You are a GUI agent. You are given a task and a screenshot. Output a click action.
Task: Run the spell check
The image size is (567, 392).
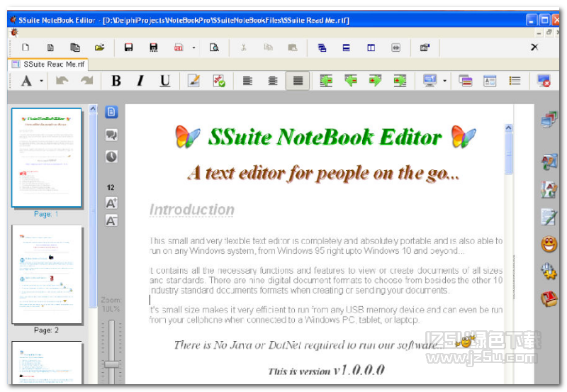[x=219, y=81]
